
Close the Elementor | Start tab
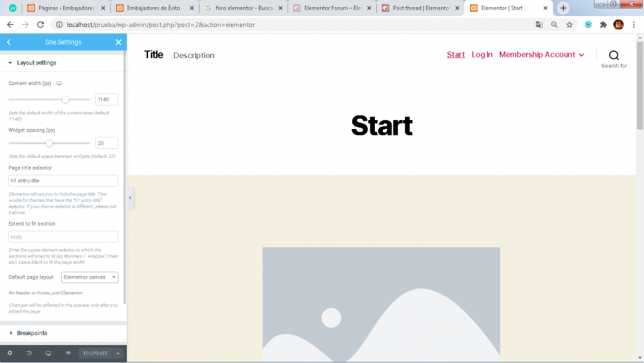coord(545,8)
